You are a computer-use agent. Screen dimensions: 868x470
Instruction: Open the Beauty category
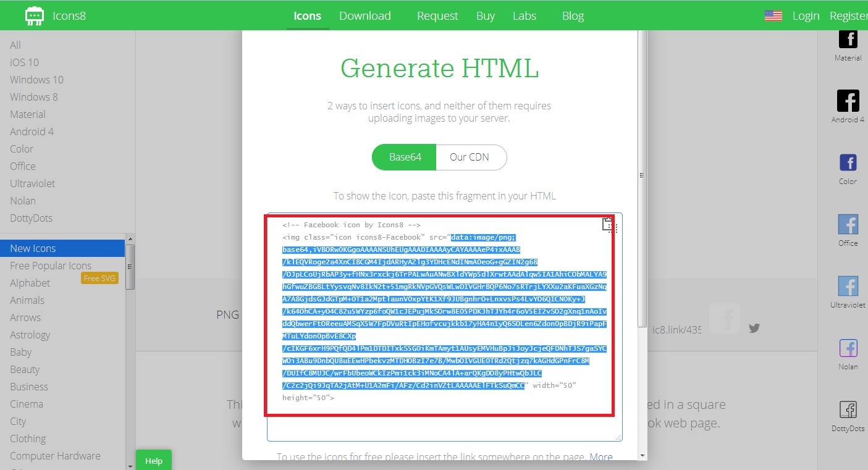[25, 369]
